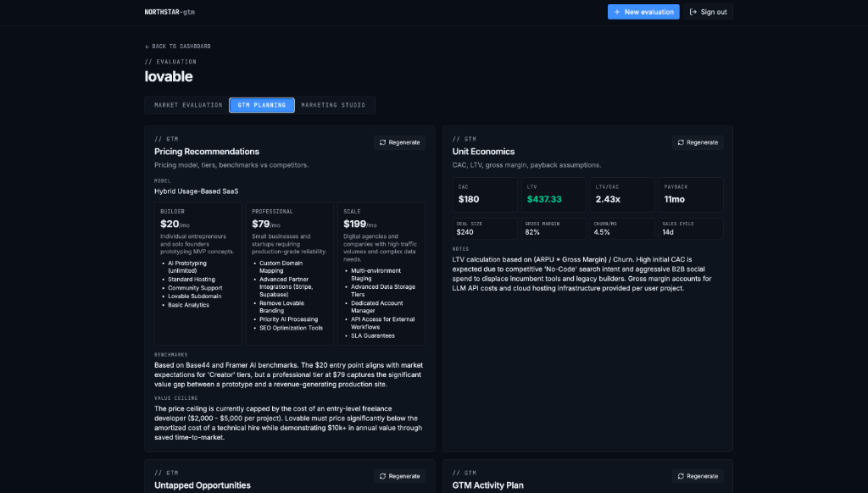Screen dimensions: 868x493
Task: Click 'Basic Analytics' feature item
Action: point(188,305)
